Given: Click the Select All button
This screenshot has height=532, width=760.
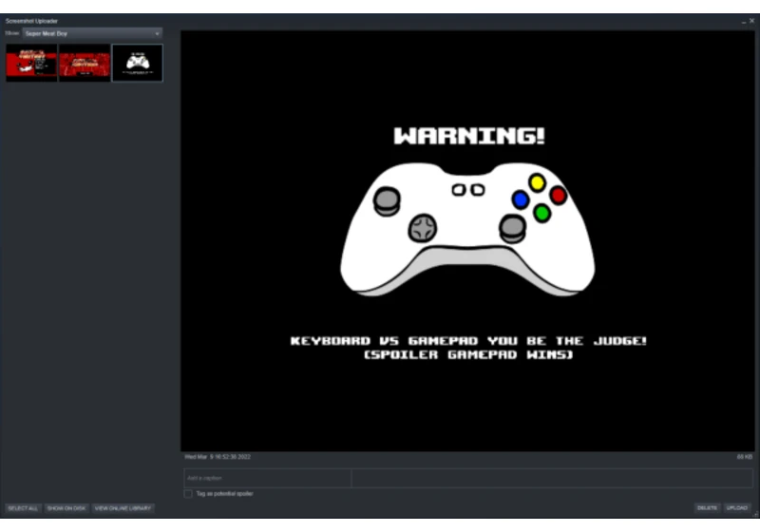Looking at the screenshot, I should (23, 508).
